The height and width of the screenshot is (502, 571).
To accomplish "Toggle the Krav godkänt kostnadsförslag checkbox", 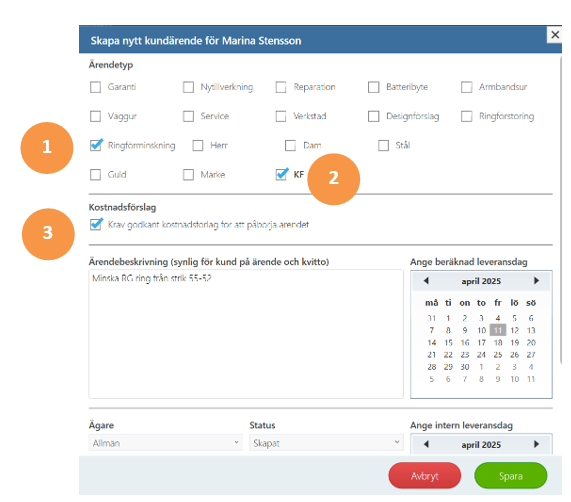I will point(96,224).
